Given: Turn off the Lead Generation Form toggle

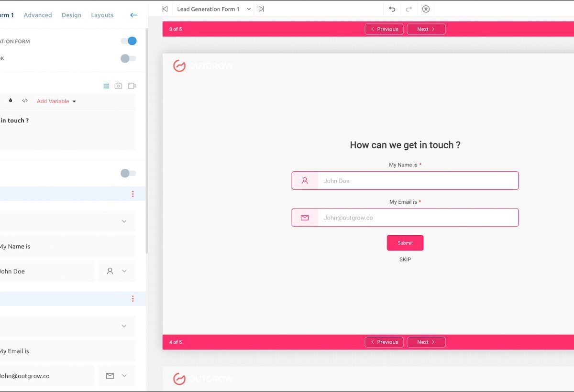Looking at the screenshot, I should click(128, 41).
